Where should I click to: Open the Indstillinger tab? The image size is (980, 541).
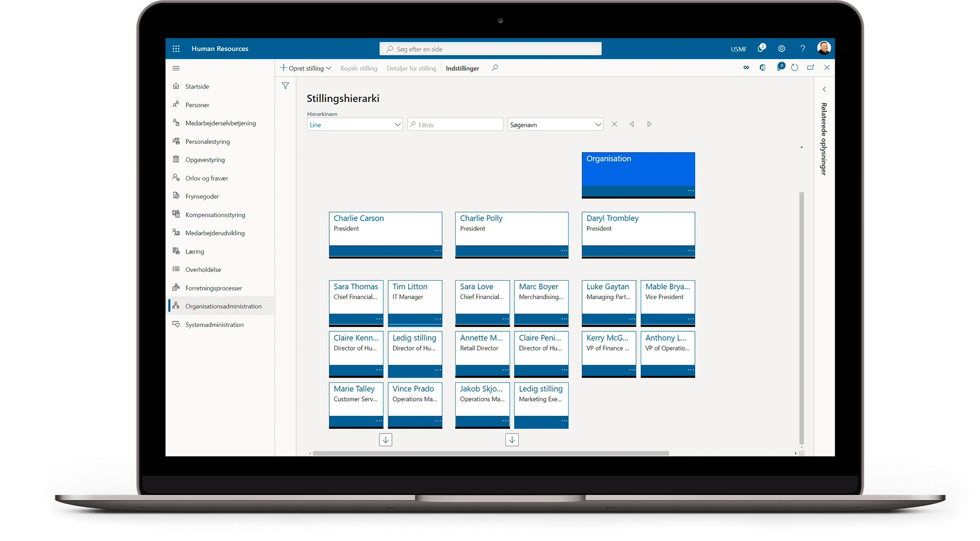(x=462, y=68)
